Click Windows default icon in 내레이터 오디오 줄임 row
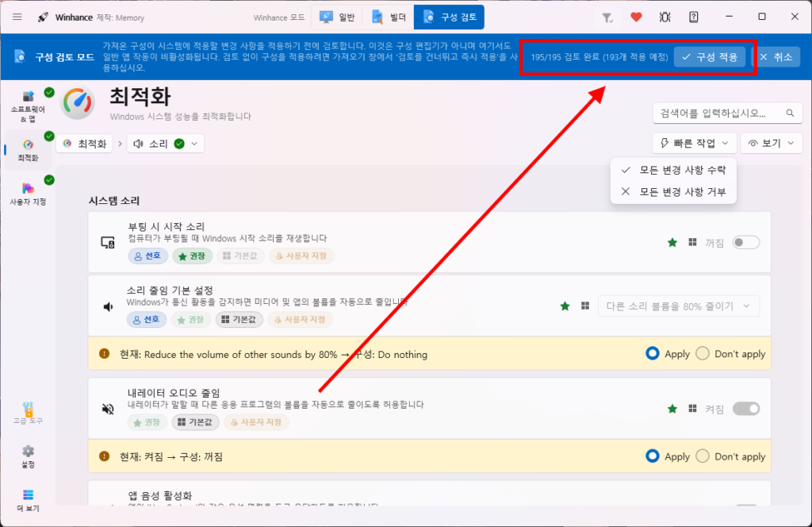This screenshot has width=812, height=527. 692,408
